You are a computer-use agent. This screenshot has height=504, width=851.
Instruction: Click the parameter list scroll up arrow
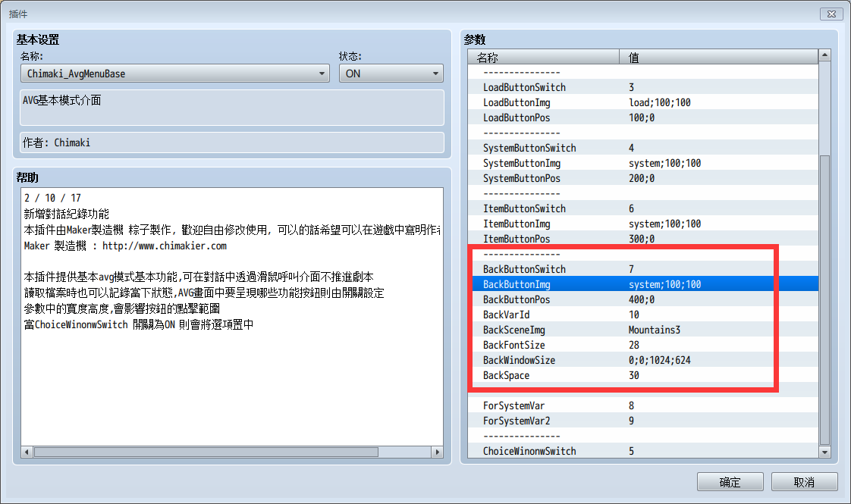(824, 55)
